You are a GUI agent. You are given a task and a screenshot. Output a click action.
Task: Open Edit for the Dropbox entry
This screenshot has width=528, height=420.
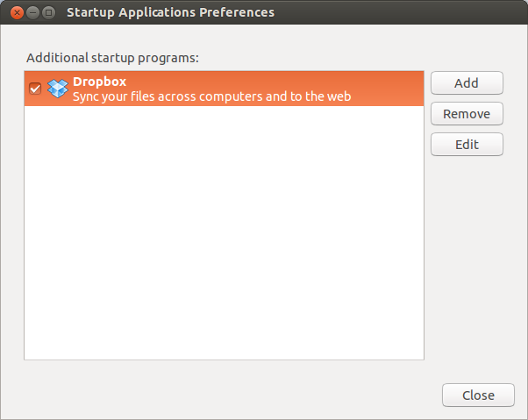pyautogui.click(x=467, y=145)
